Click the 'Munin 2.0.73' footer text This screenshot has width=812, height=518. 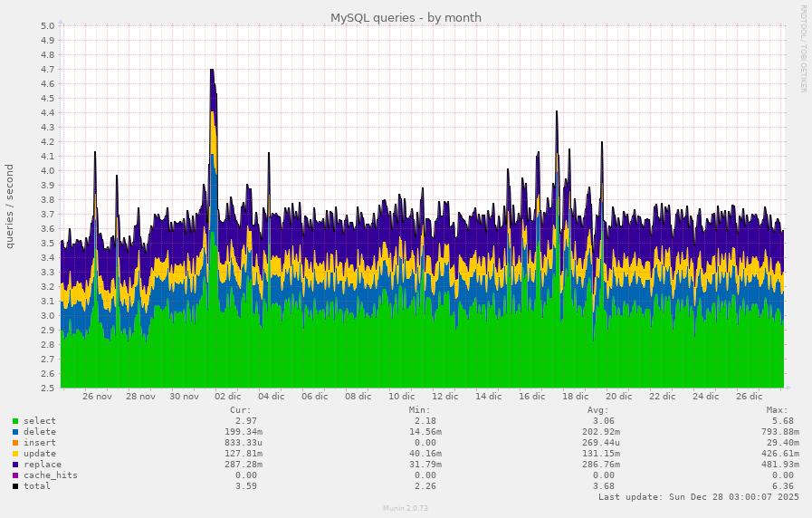(406, 508)
